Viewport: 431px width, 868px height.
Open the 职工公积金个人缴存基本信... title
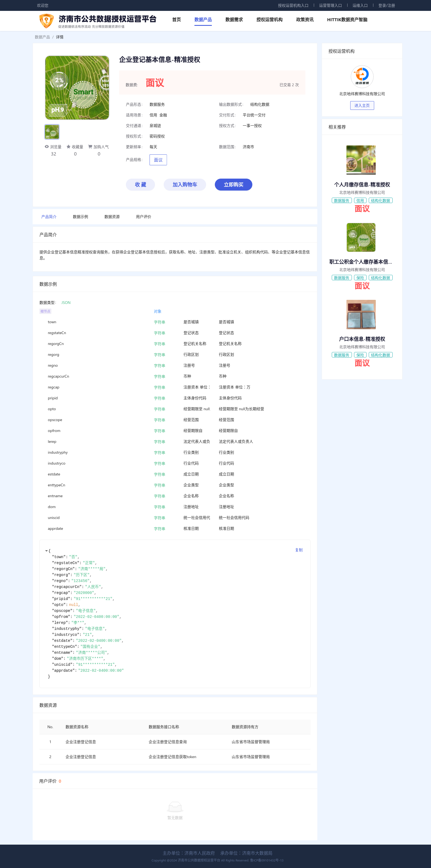361,262
